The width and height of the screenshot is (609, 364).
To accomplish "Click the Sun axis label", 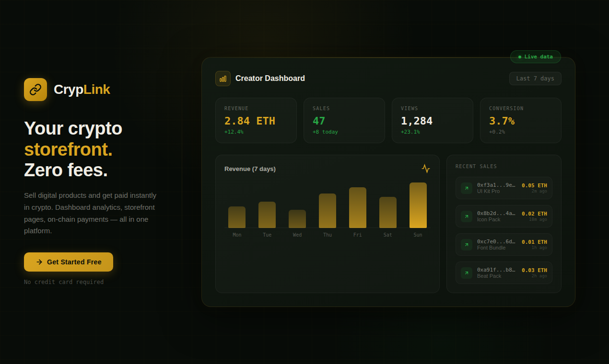I will [x=418, y=235].
